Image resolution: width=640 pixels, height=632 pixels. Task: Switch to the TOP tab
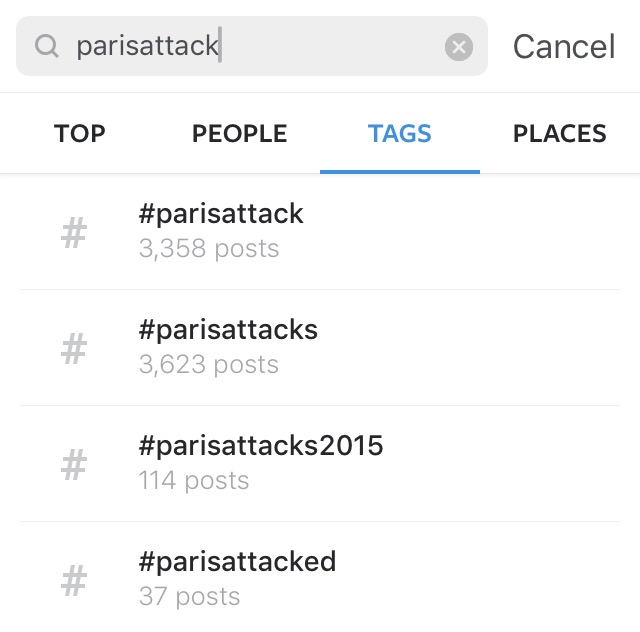point(80,134)
